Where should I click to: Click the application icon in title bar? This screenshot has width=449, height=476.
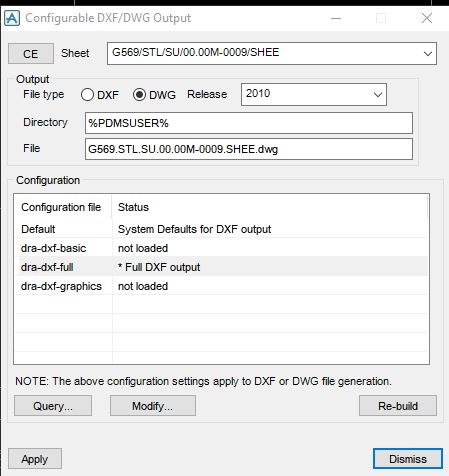coord(12,18)
